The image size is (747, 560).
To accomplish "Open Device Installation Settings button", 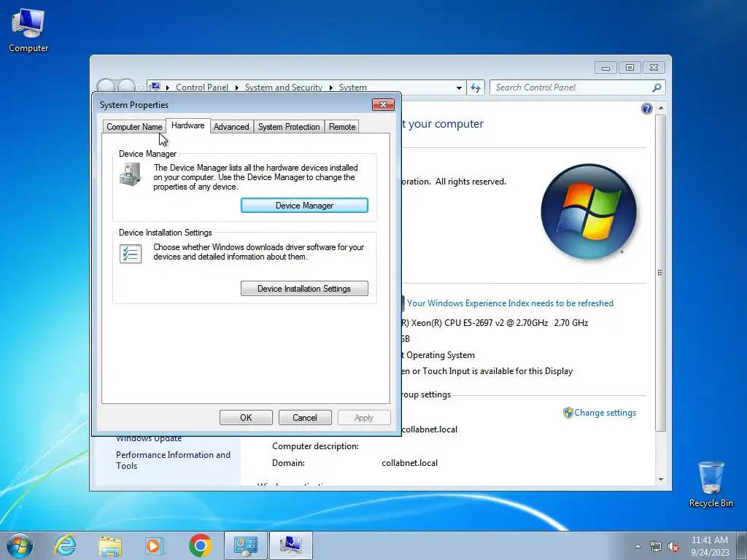I will click(x=304, y=289).
